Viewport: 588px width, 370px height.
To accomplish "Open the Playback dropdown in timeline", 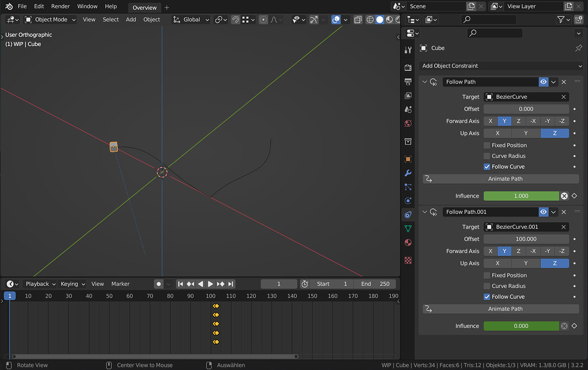I will pos(40,284).
